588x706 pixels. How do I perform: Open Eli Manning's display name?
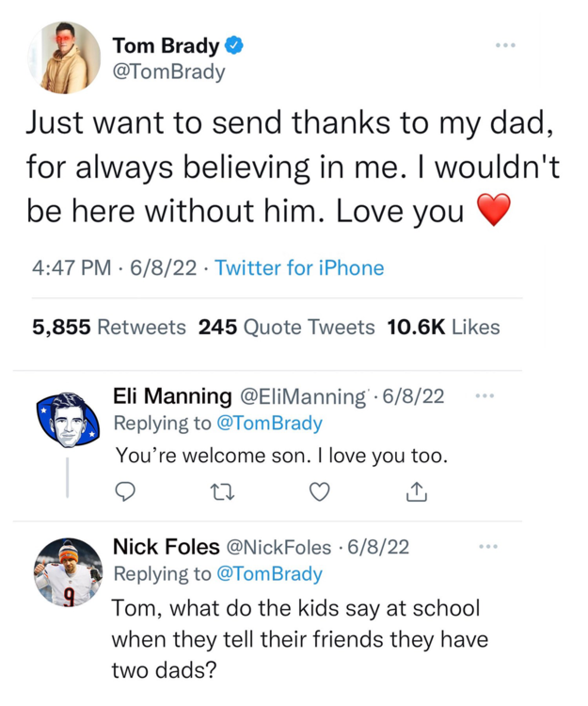tap(171, 396)
